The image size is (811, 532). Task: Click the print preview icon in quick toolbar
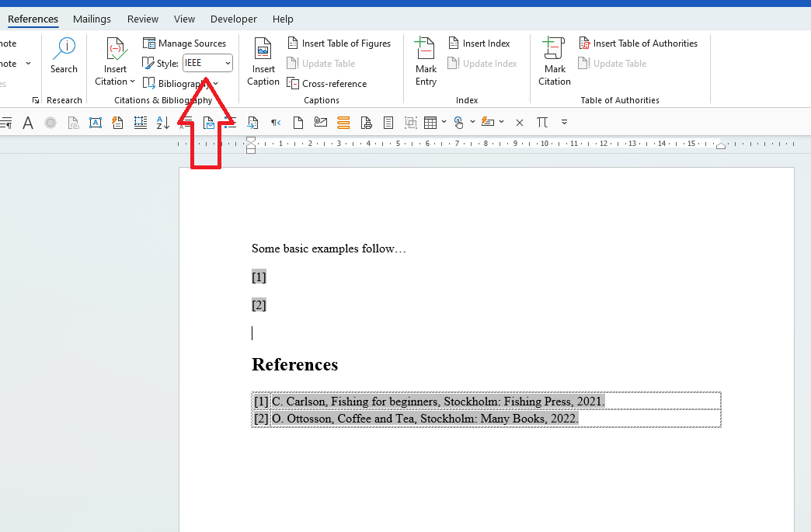[x=366, y=123]
